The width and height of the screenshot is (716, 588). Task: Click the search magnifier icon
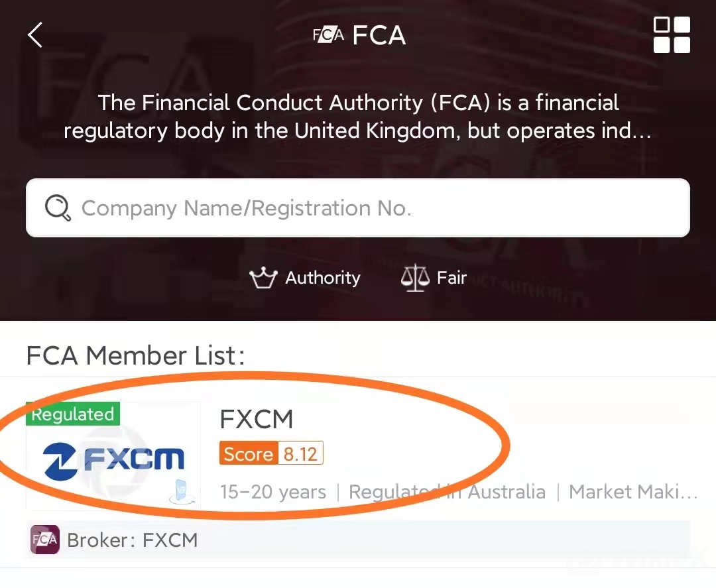[58, 208]
